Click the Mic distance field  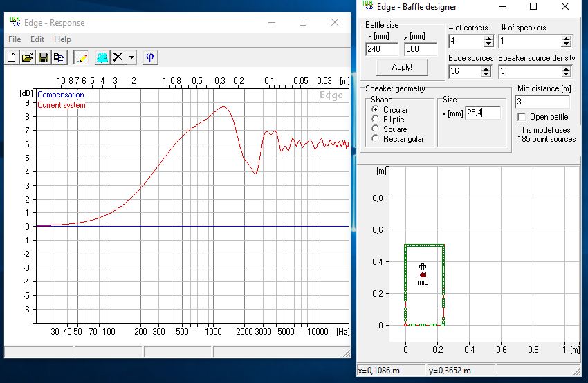point(542,102)
